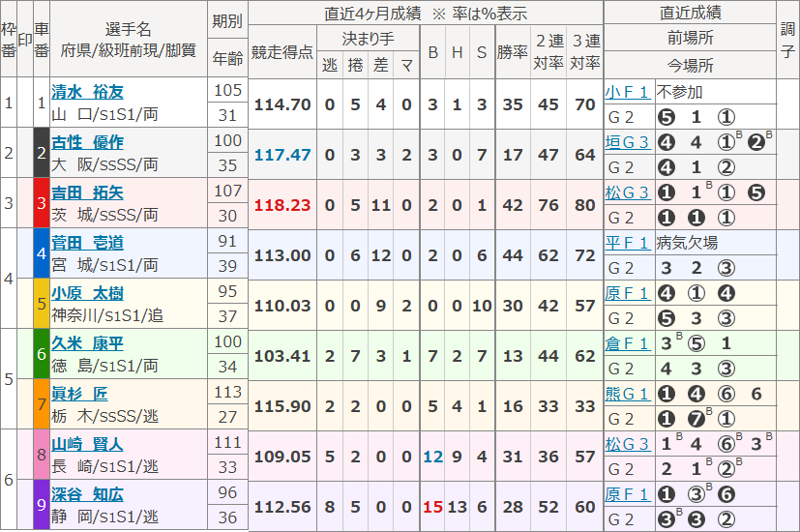Open racer 清水 裕友 profile link
This screenshot has width=800, height=532.
pos(87,92)
